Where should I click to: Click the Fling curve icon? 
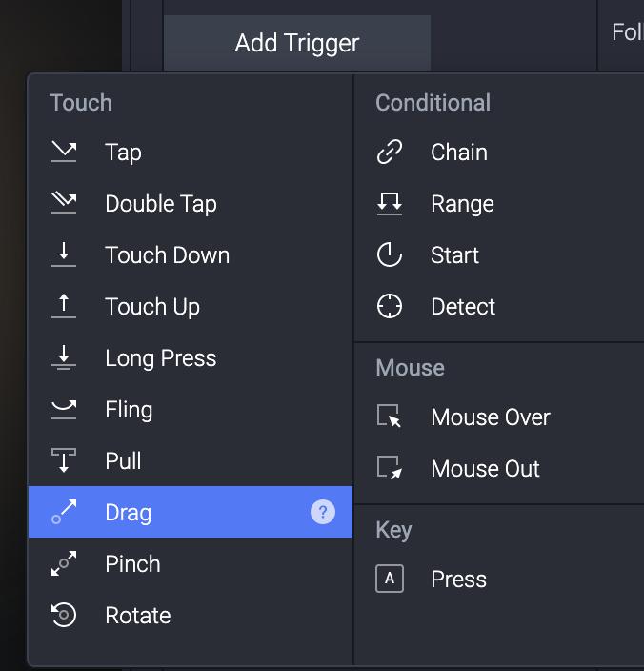pyautogui.click(x=64, y=410)
